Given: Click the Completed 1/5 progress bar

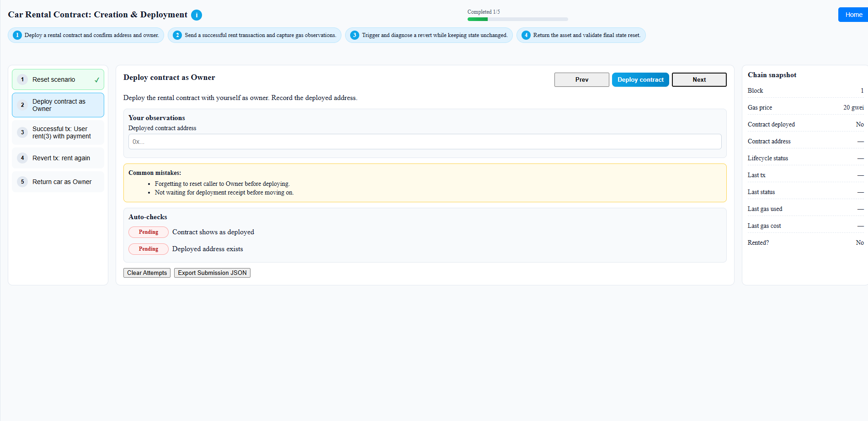Looking at the screenshot, I should point(517,19).
